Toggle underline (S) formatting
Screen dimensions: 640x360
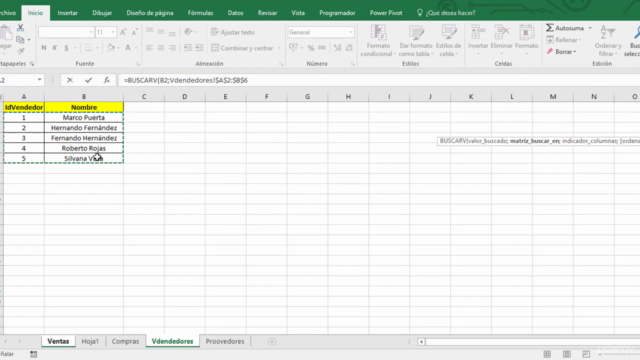(x=66, y=48)
